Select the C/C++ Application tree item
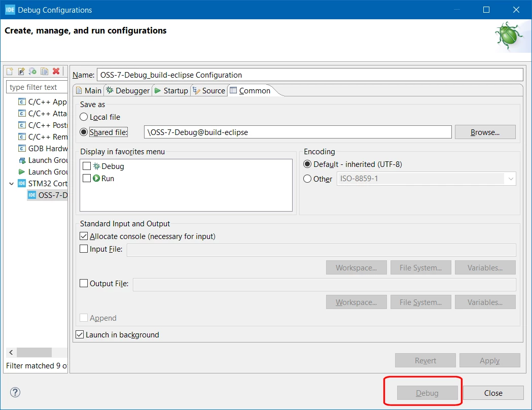This screenshot has width=532, height=410. 43,102
